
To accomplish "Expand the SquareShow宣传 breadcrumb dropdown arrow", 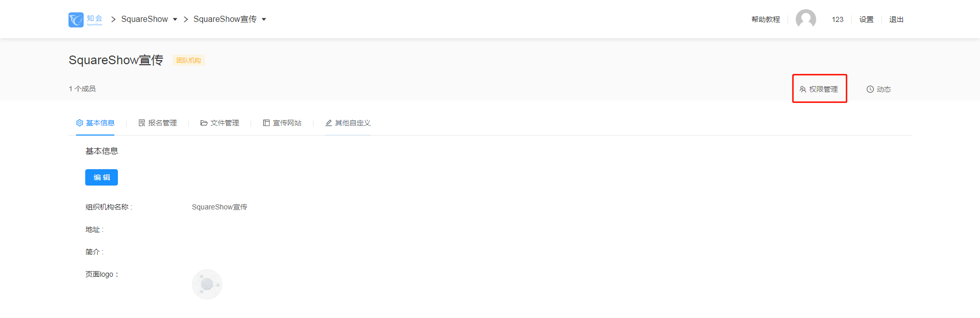I will click(x=264, y=19).
